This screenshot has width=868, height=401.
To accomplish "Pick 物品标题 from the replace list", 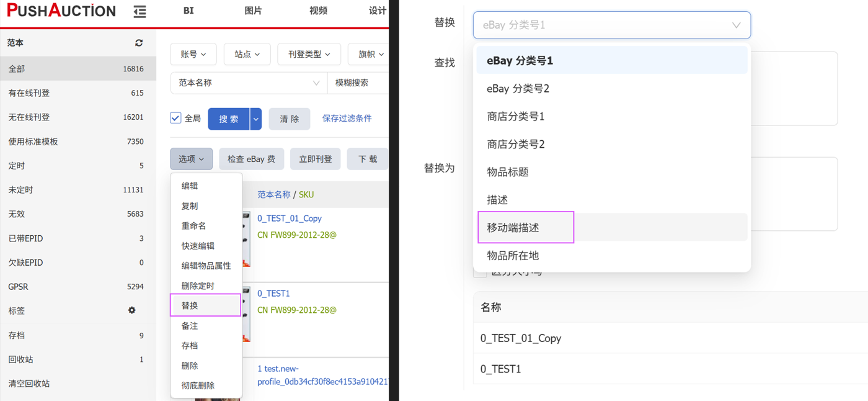I will coord(508,172).
